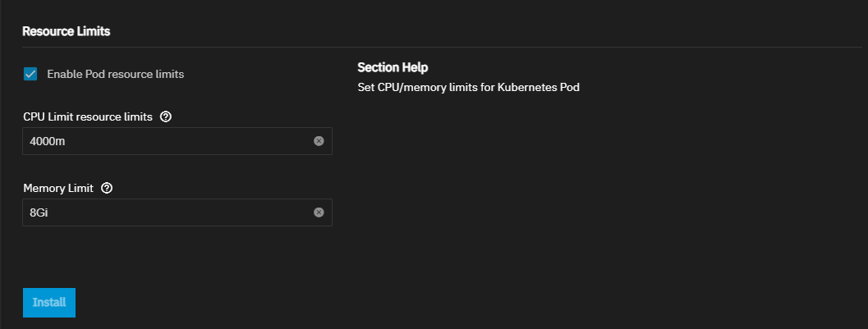Screen dimensions: 868x329
Task: Click the x icon inside Memory Limit field
Action: (x=319, y=212)
